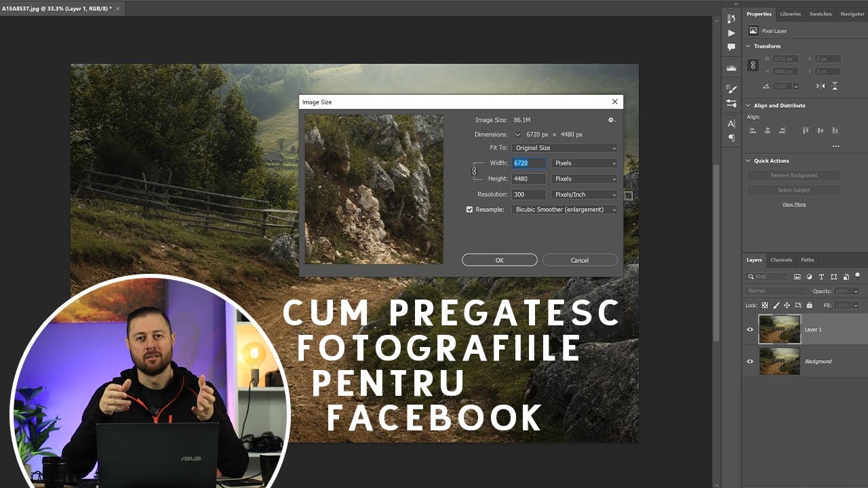Viewport: 868px width, 488px height.
Task: Click the View More link
Action: (x=794, y=204)
